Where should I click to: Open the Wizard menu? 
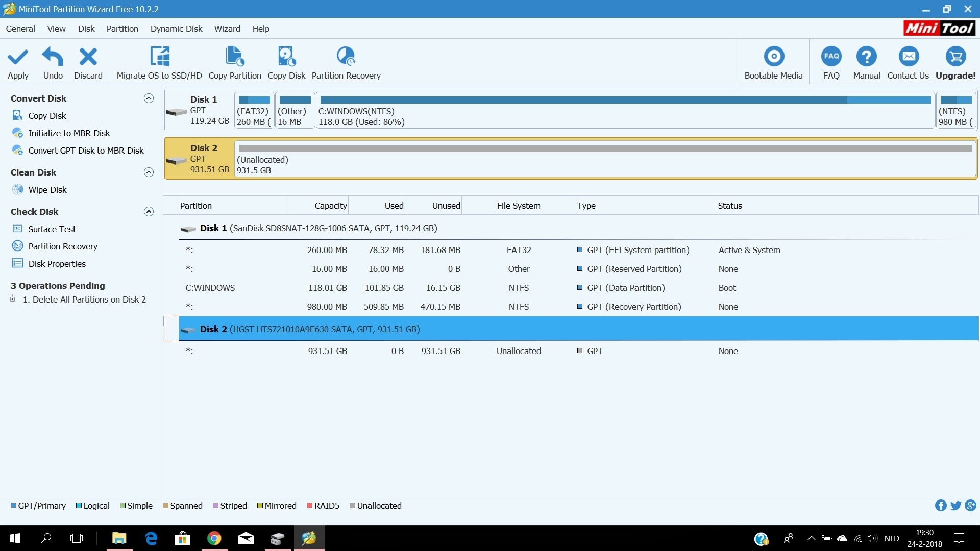pyautogui.click(x=227, y=29)
